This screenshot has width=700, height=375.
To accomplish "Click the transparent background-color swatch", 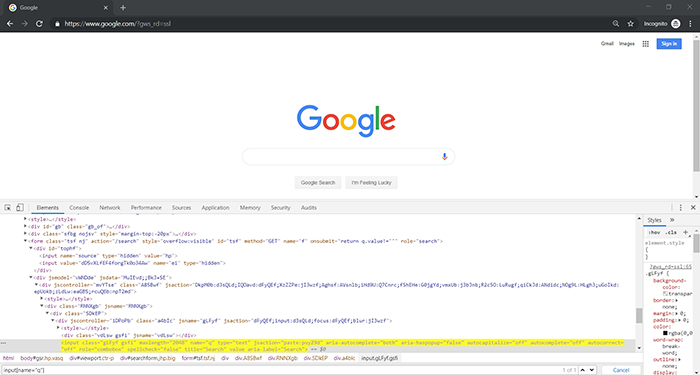I will tap(665, 294).
